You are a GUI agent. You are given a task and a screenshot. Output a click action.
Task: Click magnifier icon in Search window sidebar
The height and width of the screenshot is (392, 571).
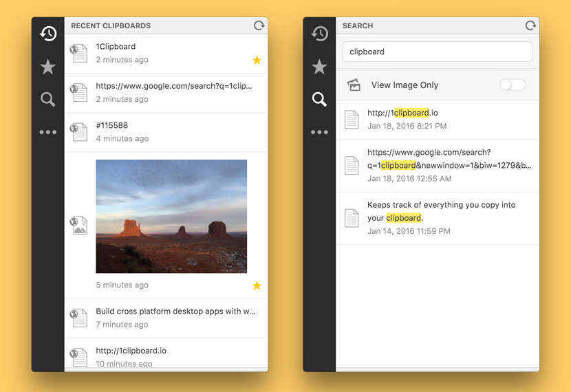(x=319, y=99)
